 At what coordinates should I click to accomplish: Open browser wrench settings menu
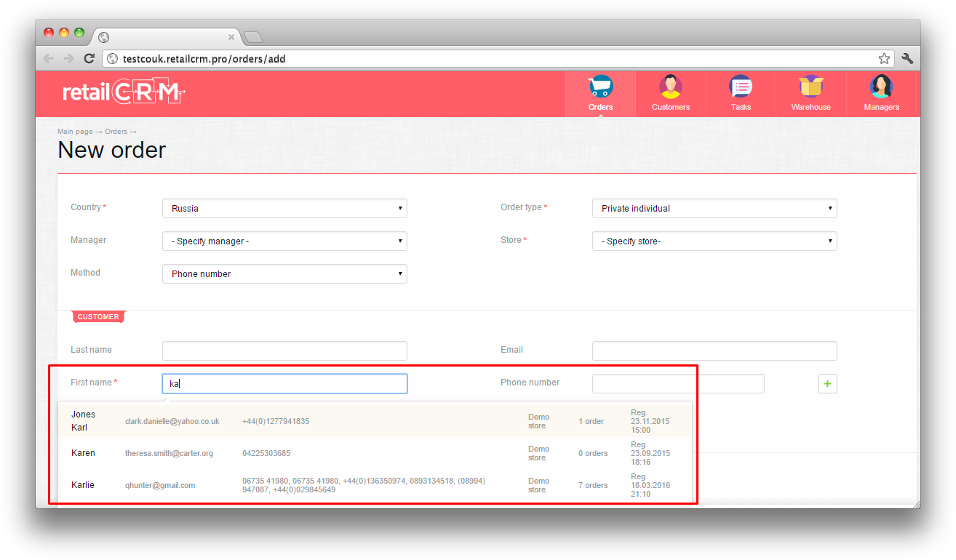[907, 58]
